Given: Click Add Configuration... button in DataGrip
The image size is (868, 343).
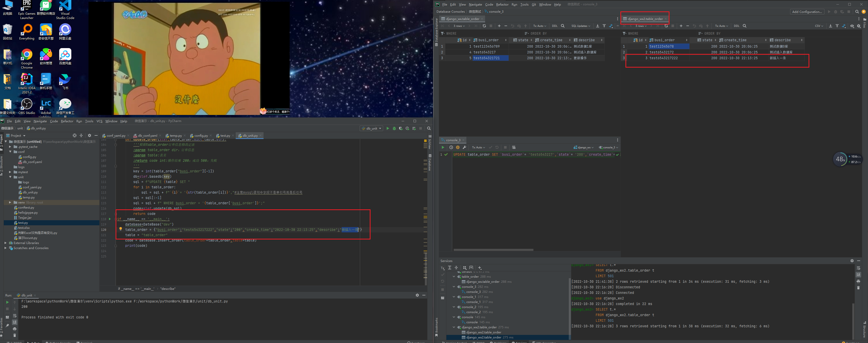Looking at the screenshot, I should (x=807, y=12).
